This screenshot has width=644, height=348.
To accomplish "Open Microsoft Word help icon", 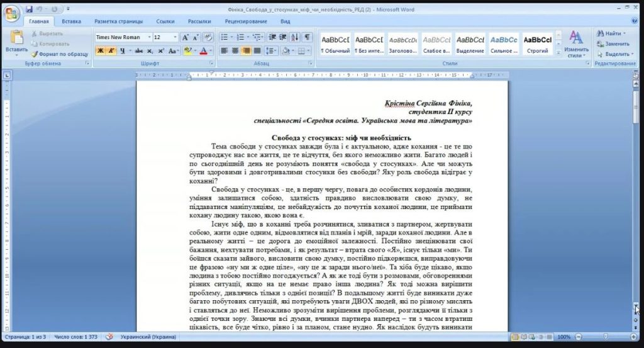I will pyautogui.click(x=635, y=21).
